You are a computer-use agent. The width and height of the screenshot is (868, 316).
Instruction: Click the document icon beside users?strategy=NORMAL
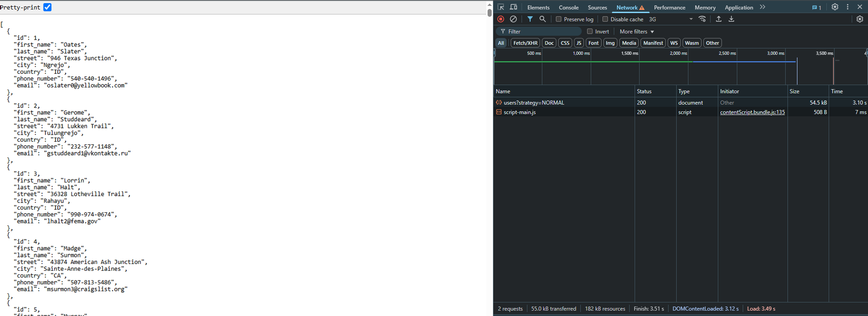(499, 103)
